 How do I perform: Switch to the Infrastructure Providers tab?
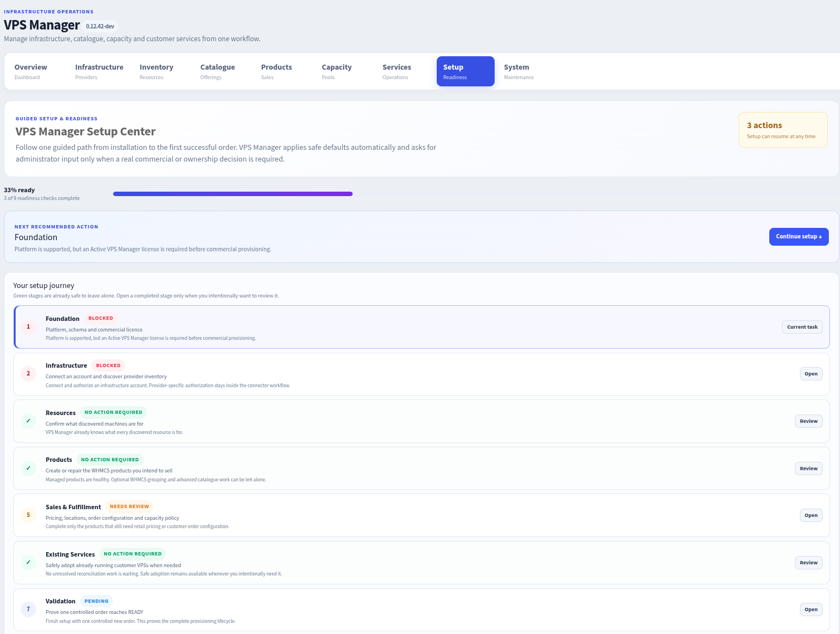99,71
